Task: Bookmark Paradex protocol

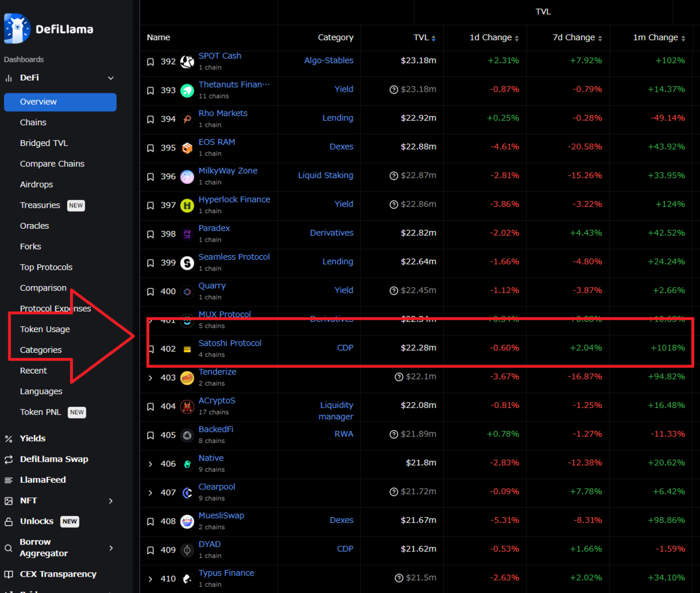Action: pyautogui.click(x=150, y=234)
